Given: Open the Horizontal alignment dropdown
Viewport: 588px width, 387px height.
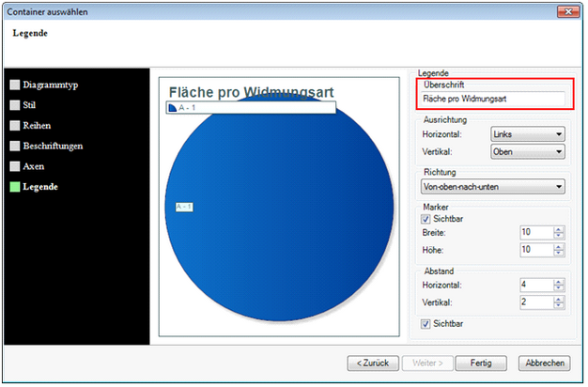Looking at the screenshot, I should tap(527, 134).
